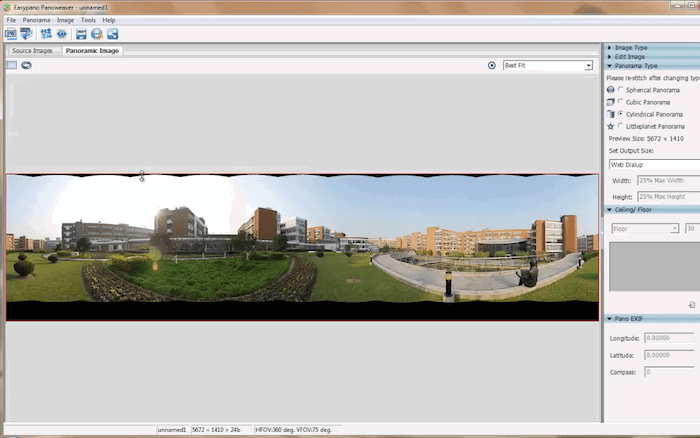Click the eye preview icon in toolbar
Screen dimensions: 700x438
point(61,33)
